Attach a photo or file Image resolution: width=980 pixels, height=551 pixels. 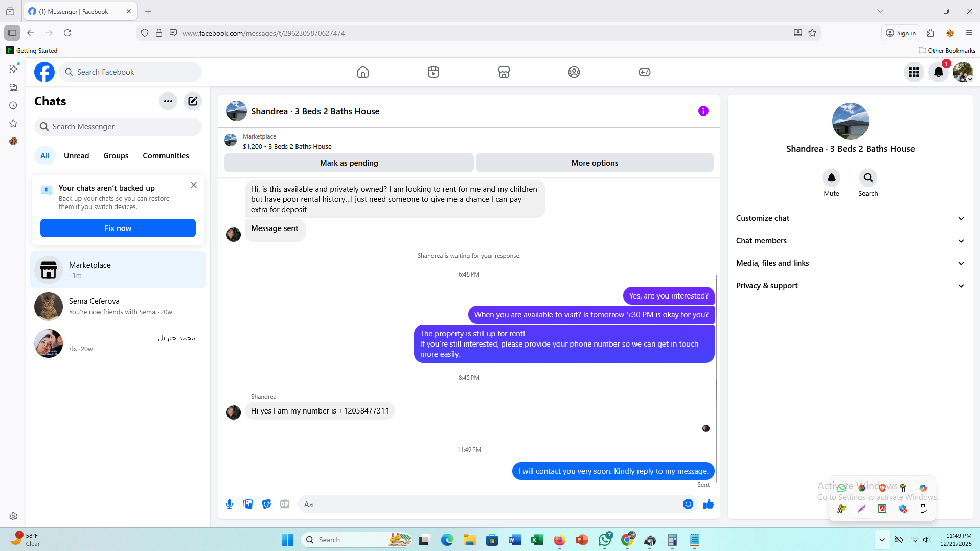coord(248,504)
